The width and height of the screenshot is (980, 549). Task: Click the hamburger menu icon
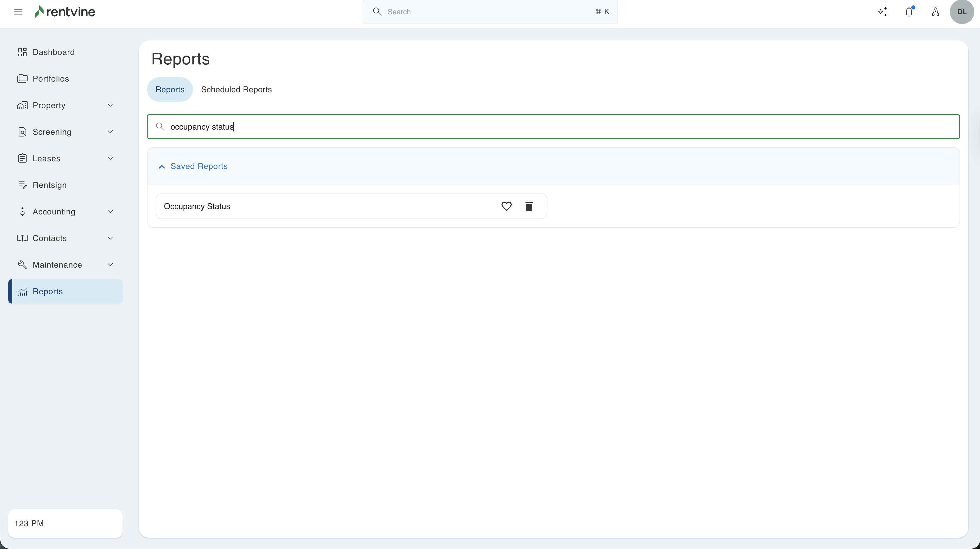coord(18,12)
